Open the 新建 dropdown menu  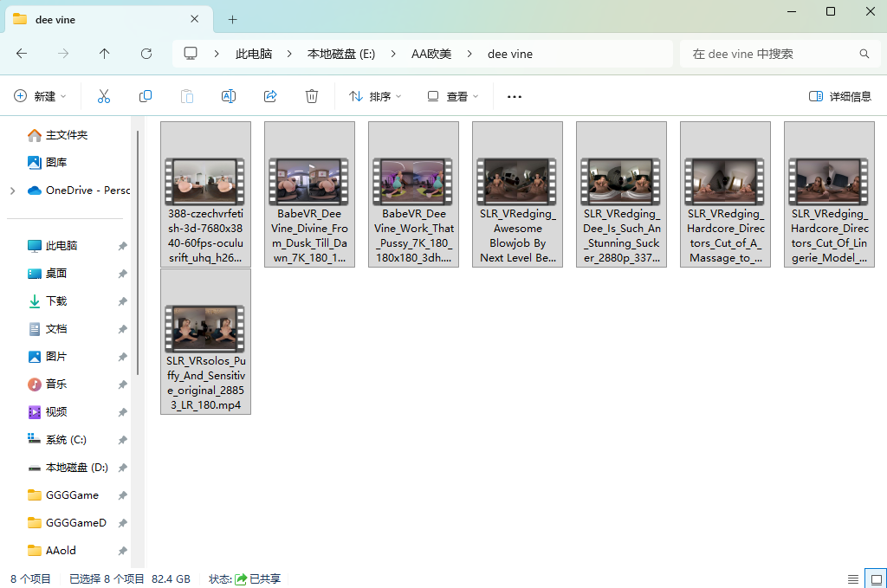click(40, 96)
